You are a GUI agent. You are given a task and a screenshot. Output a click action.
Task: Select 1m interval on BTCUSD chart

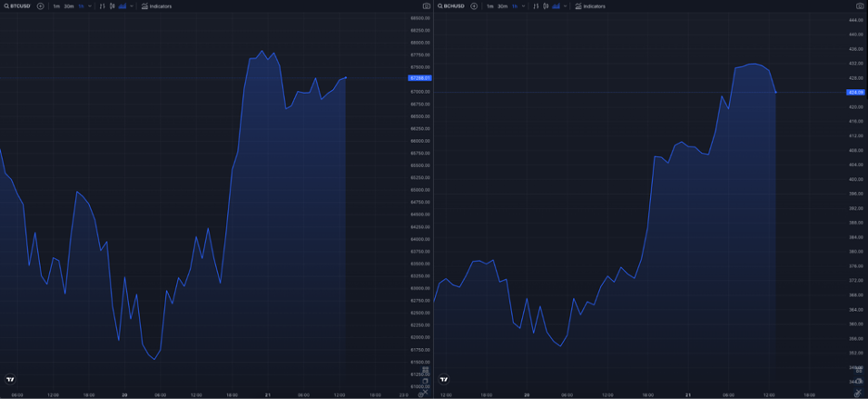click(56, 6)
